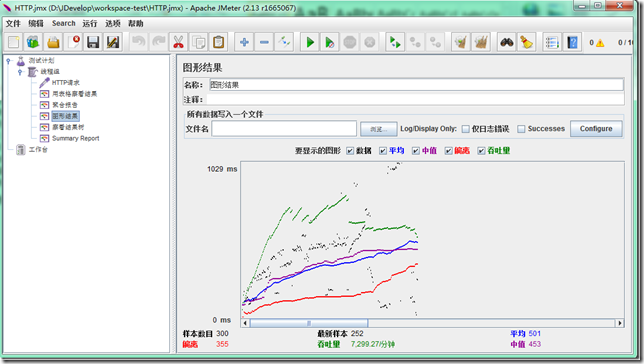The width and height of the screenshot is (644, 364).
Task: Select the 聚合报告 listener node
Action: [x=65, y=105]
